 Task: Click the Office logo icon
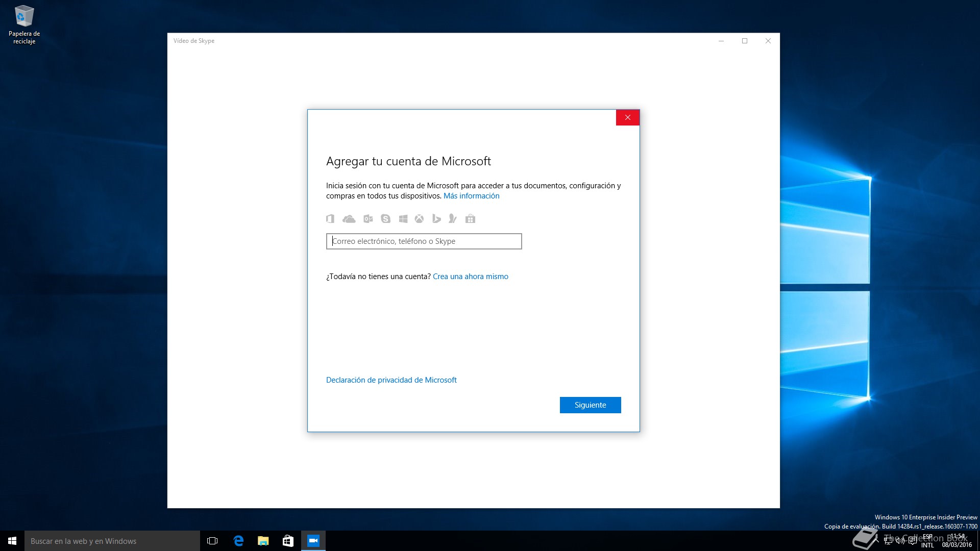330,219
